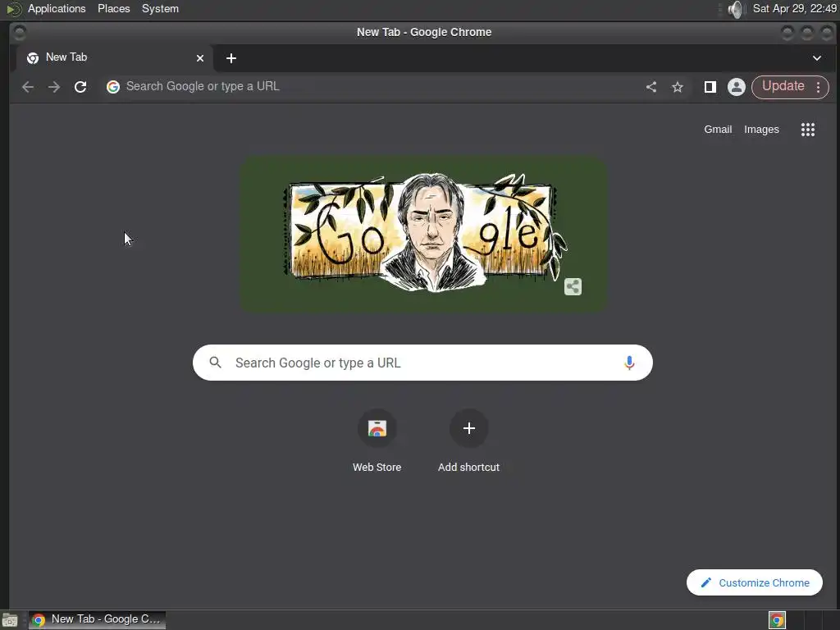Open the Google apps grid

tap(807, 129)
